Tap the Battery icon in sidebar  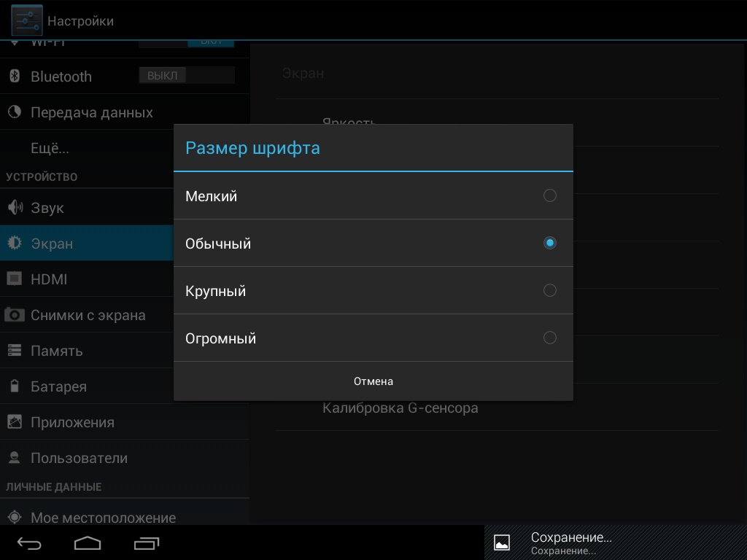tap(15, 386)
